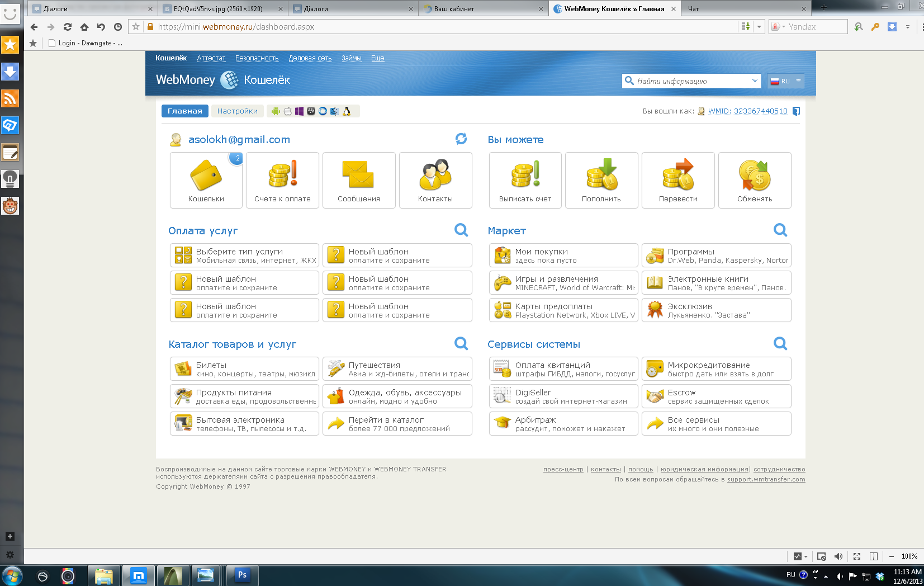This screenshot has width=924, height=586.
Task: Open the Escrow service
Action: coord(717,396)
